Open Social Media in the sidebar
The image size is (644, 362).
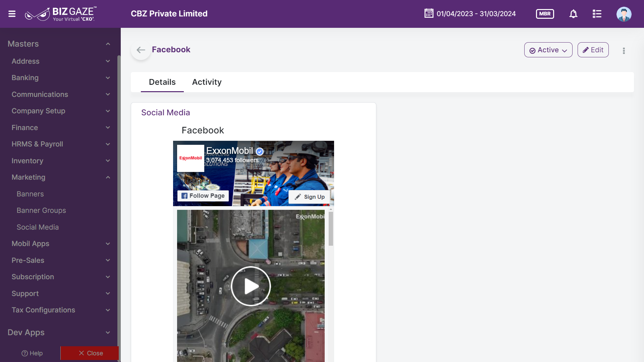pos(38,227)
